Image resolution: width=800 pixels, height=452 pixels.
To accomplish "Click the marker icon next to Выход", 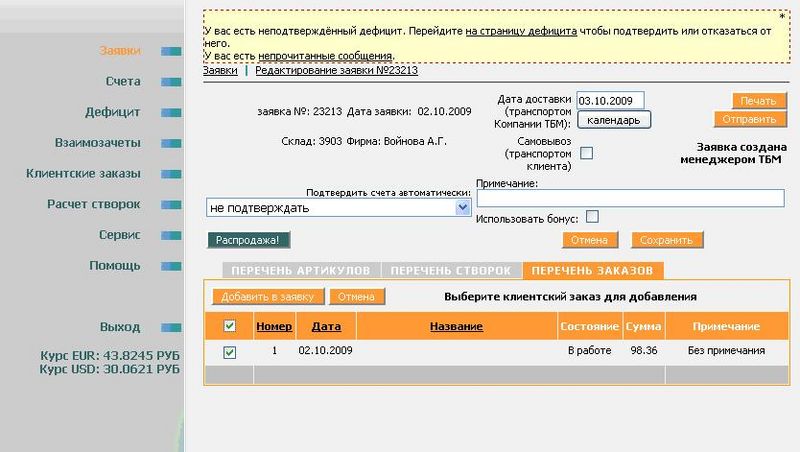I will click(x=171, y=328).
